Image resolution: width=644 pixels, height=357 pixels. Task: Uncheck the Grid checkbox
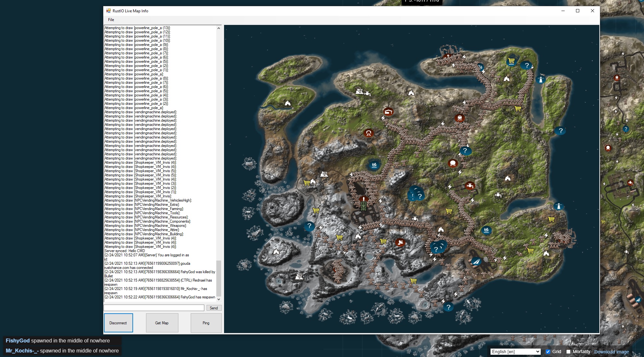point(548,351)
